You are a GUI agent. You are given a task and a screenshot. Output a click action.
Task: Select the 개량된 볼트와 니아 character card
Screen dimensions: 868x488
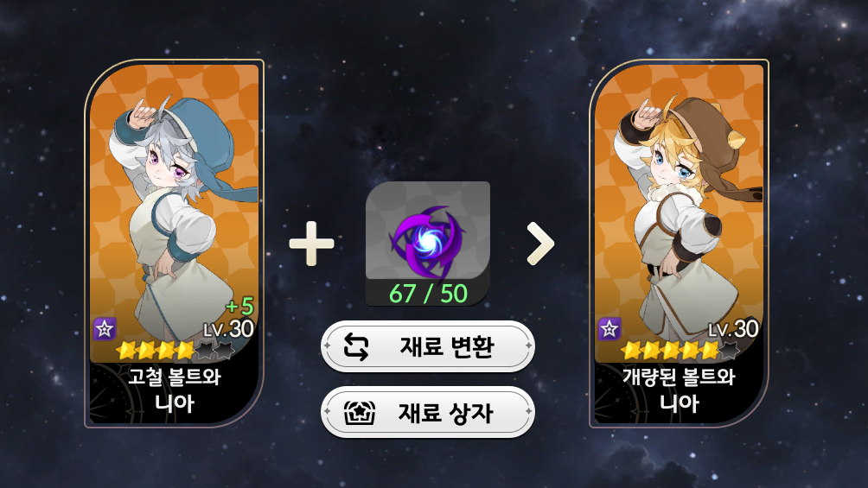pyautogui.click(x=680, y=244)
